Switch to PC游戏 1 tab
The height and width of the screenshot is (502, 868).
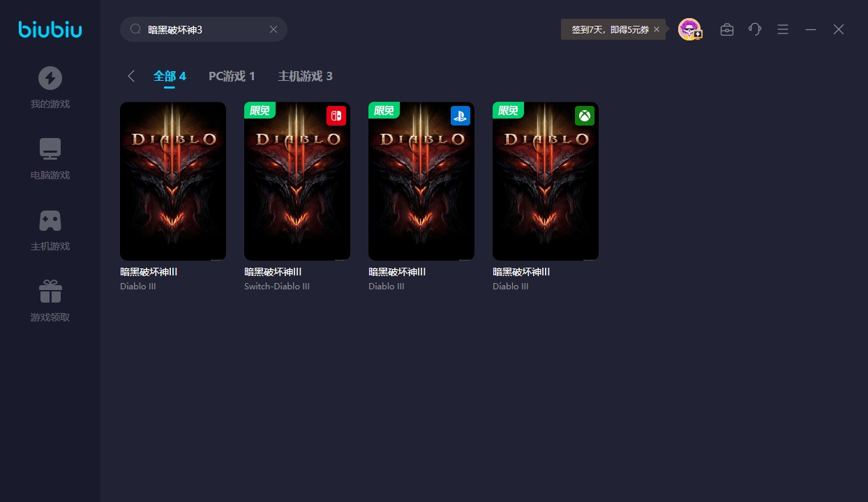pos(232,76)
